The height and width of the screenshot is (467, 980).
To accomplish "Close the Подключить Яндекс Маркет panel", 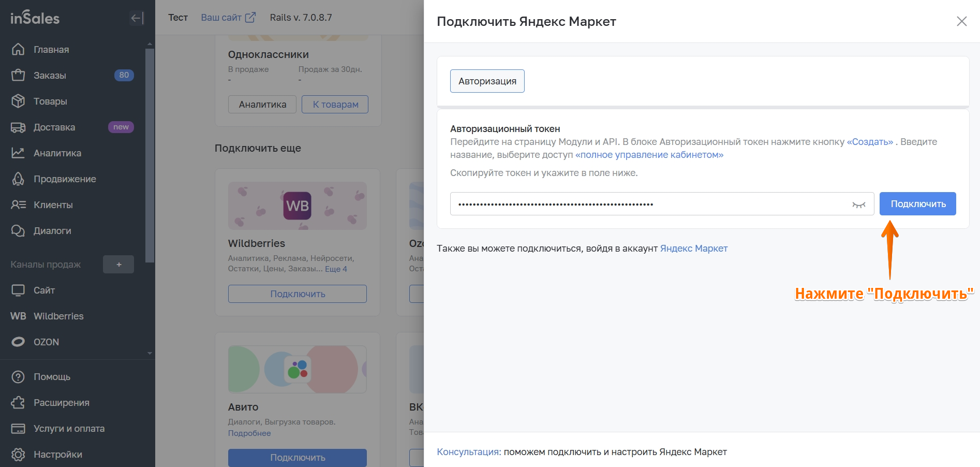I will point(961,21).
